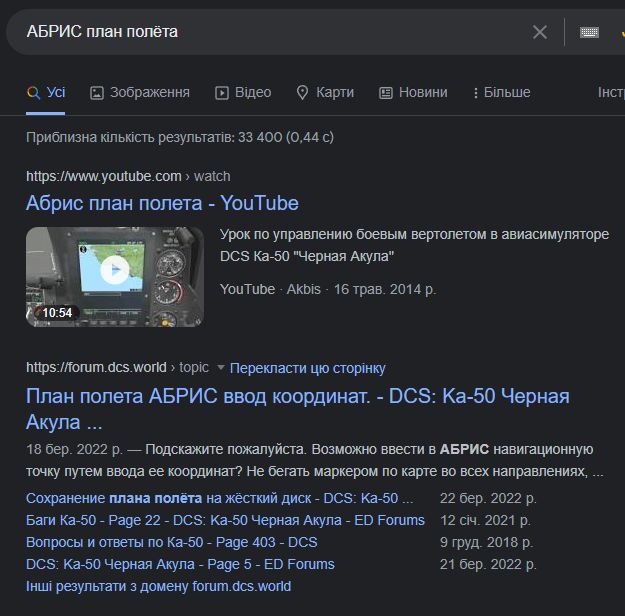
Task: Click the snippet starting 18 бер. 2022 р.
Action: [315, 460]
